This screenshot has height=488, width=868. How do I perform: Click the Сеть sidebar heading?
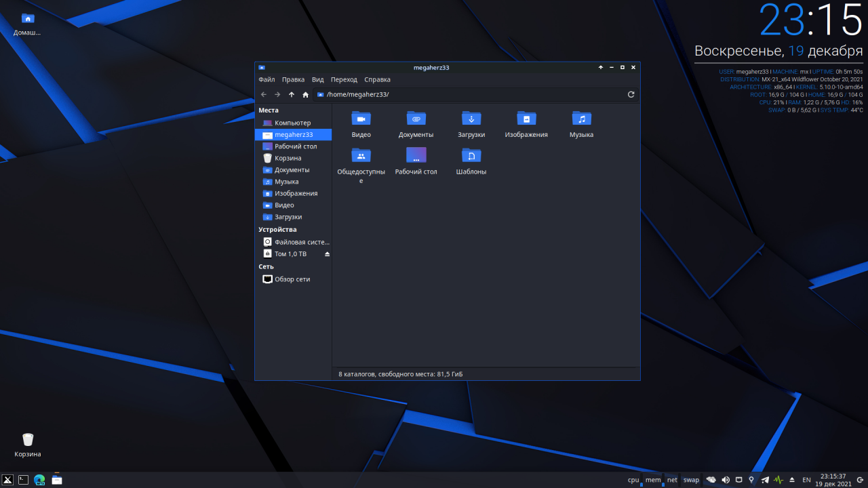tap(266, 267)
